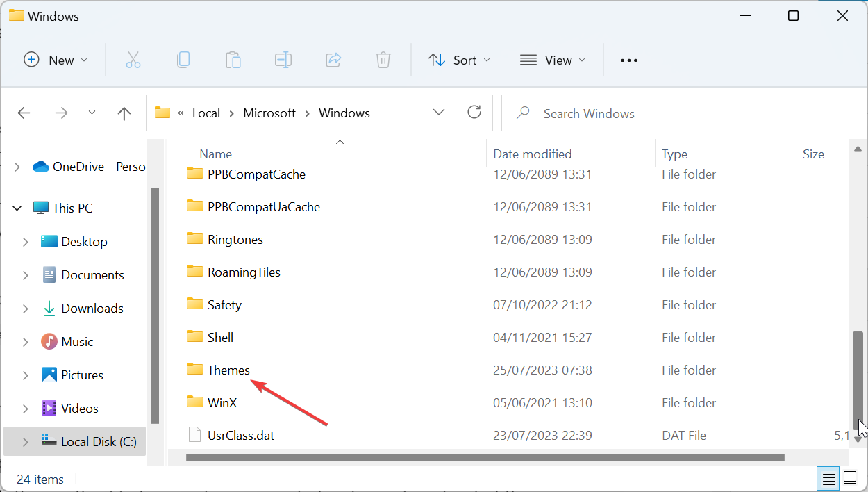This screenshot has height=492, width=868.
Task: Rename using the toolbar rename icon
Action: pos(283,60)
